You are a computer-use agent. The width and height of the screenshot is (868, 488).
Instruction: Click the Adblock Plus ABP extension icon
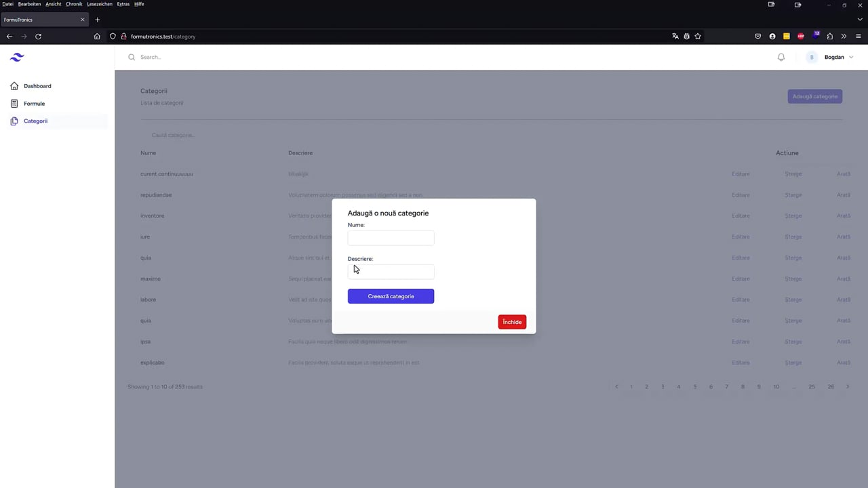pyautogui.click(x=801, y=36)
